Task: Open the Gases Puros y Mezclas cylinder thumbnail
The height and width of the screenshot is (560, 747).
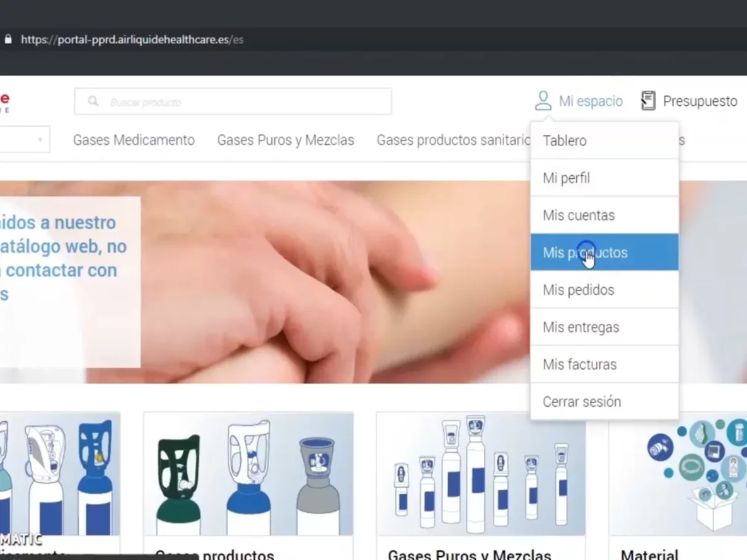Action: [x=480, y=474]
